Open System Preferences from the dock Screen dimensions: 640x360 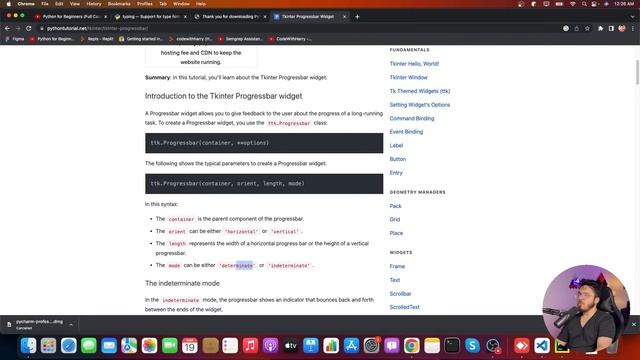(x=371, y=346)
